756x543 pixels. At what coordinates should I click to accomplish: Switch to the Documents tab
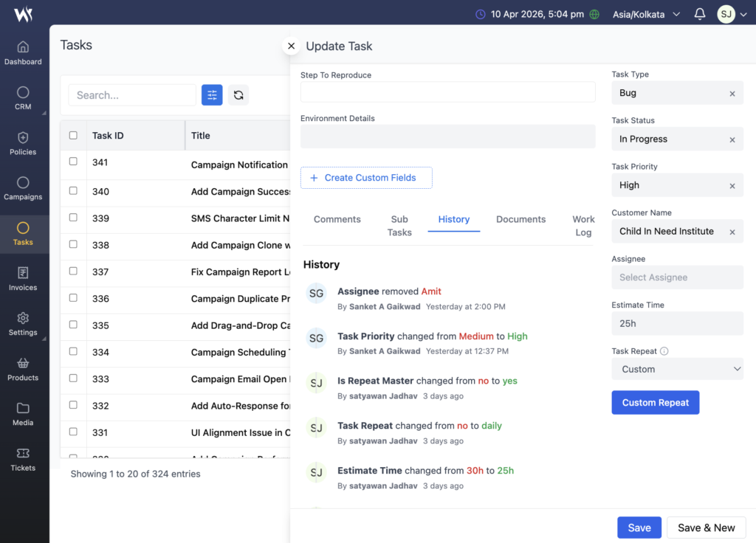[520, 219]
